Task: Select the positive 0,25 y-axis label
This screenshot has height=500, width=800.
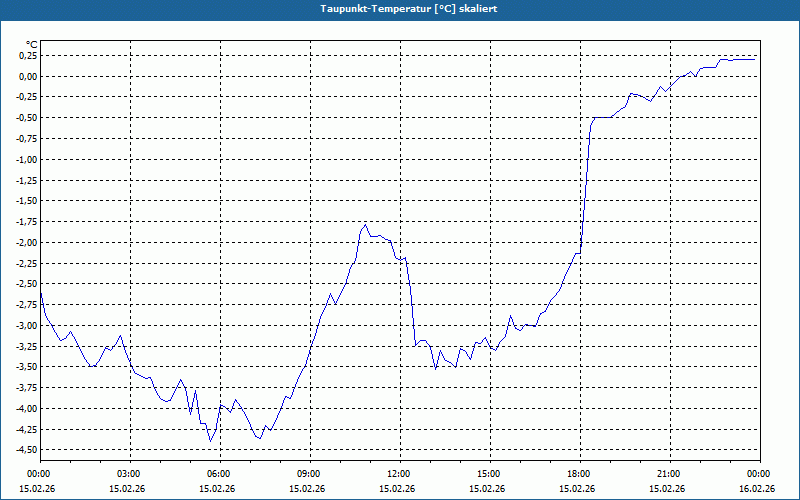Action: tap(28, 56)
